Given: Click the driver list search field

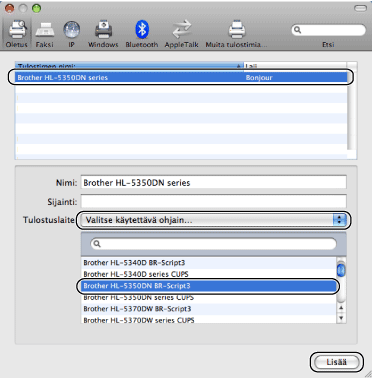Looking at the screenshot, I should pyautogui.click(x=213, y=244).
